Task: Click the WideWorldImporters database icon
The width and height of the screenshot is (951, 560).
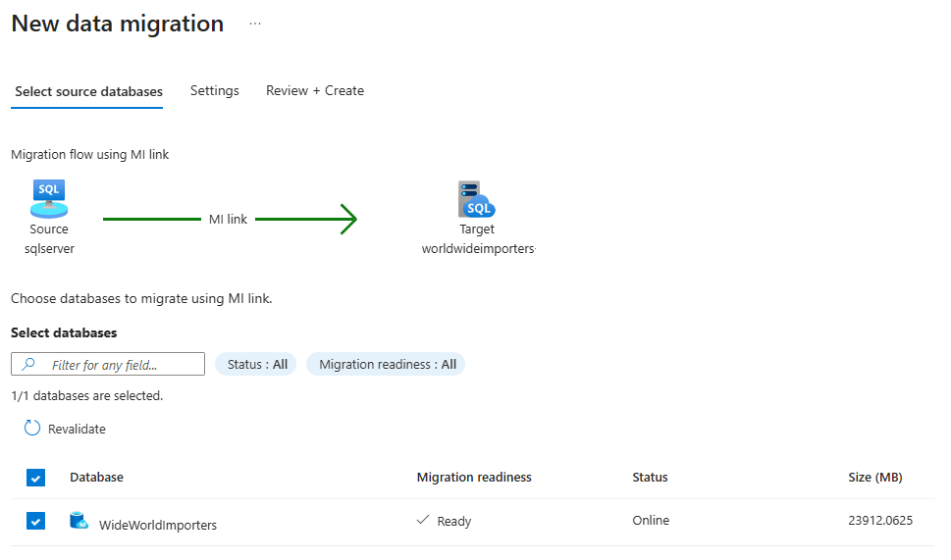Action: point(79,521)
